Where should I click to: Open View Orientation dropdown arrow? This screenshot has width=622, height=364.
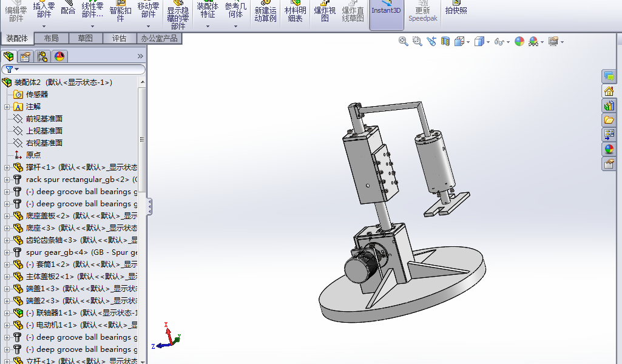point(468,42)
